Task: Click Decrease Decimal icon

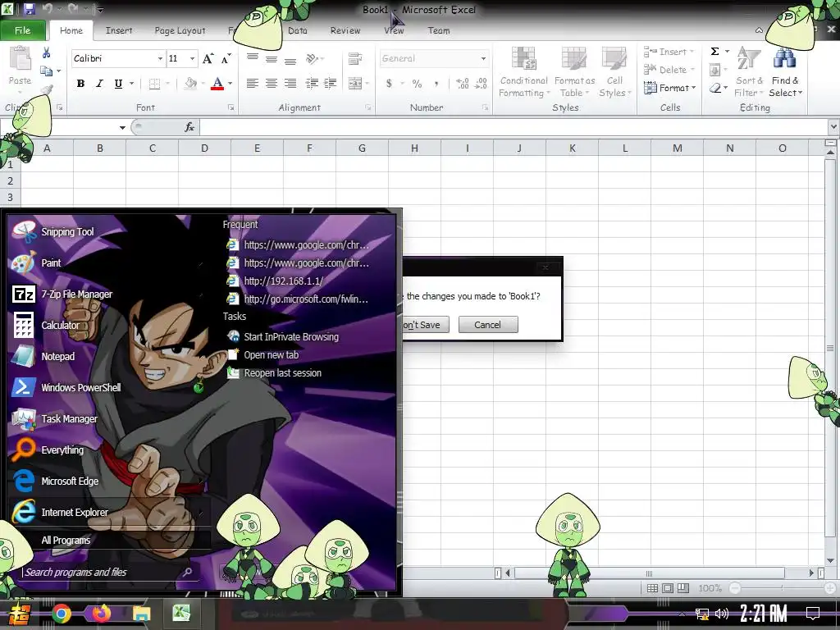Action: (481, 84)
